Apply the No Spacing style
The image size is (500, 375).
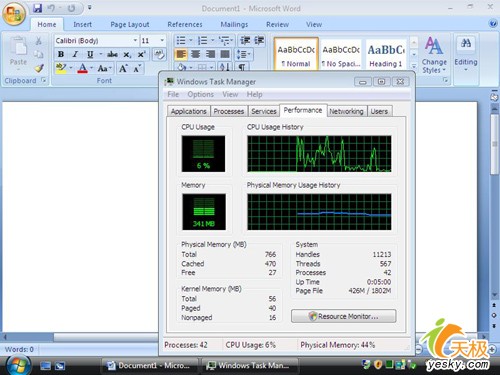(x=341, y=55)
